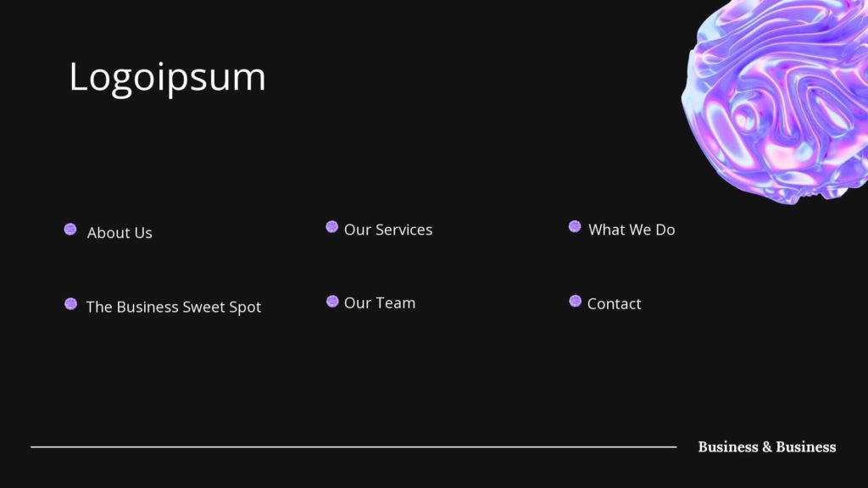Viewport: 868px width, 488px height.
Task: Click the purple bullet beside About Us
Action: (70, 229)
